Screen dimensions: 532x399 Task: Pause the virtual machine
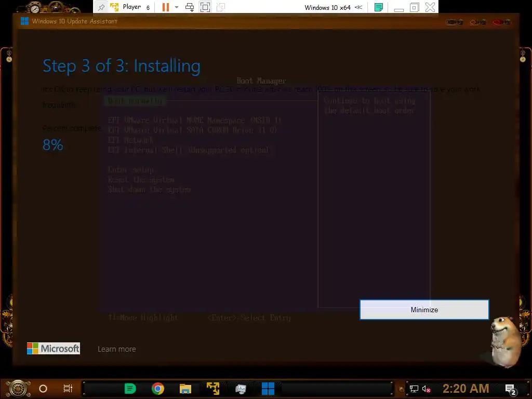tap(166, 7)
